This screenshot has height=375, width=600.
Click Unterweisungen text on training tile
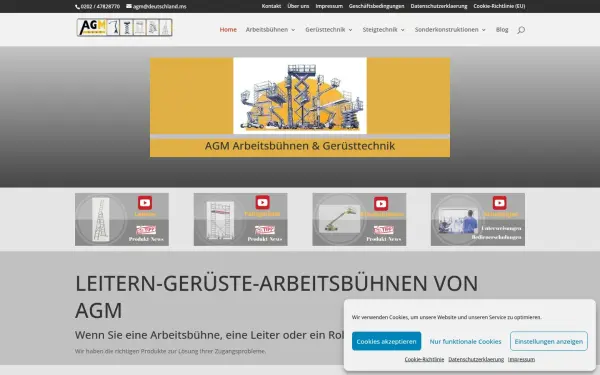[x=501, y=228]
